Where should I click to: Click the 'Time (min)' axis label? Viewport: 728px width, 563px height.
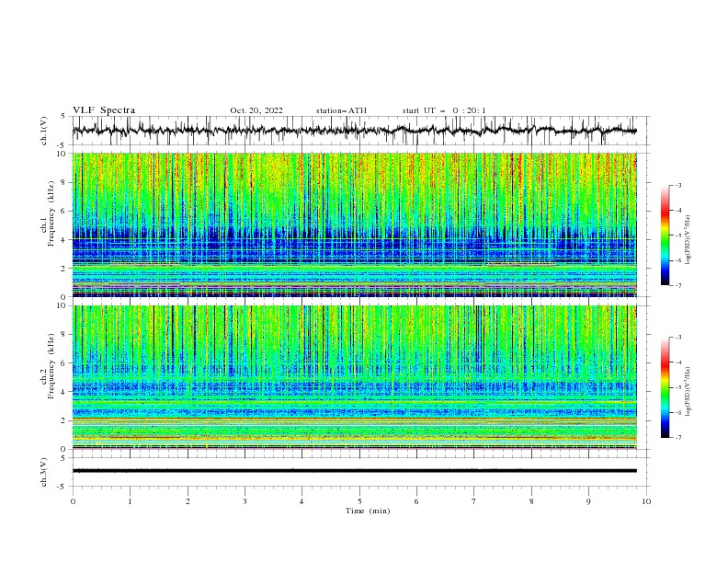click(x=368, y=511)
